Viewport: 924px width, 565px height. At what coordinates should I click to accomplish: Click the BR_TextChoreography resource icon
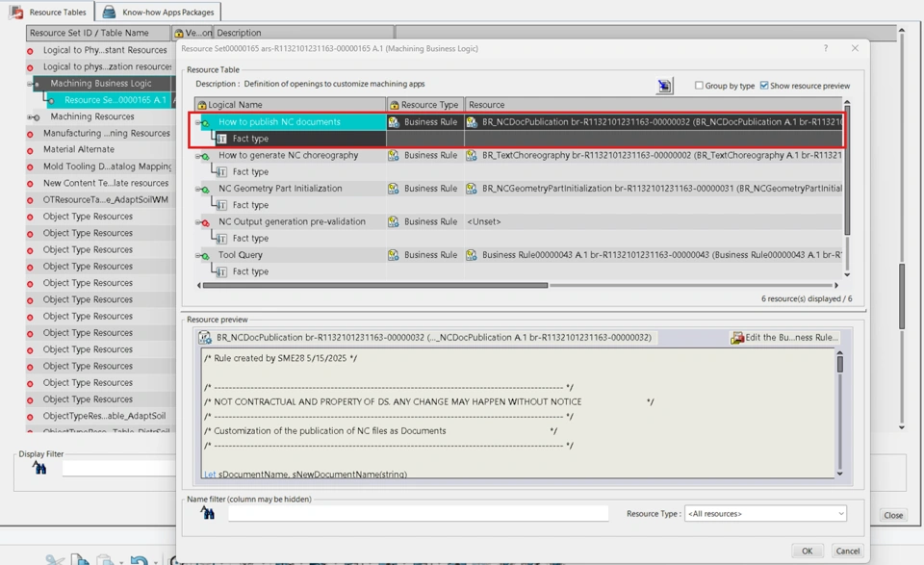click(472, 155)
